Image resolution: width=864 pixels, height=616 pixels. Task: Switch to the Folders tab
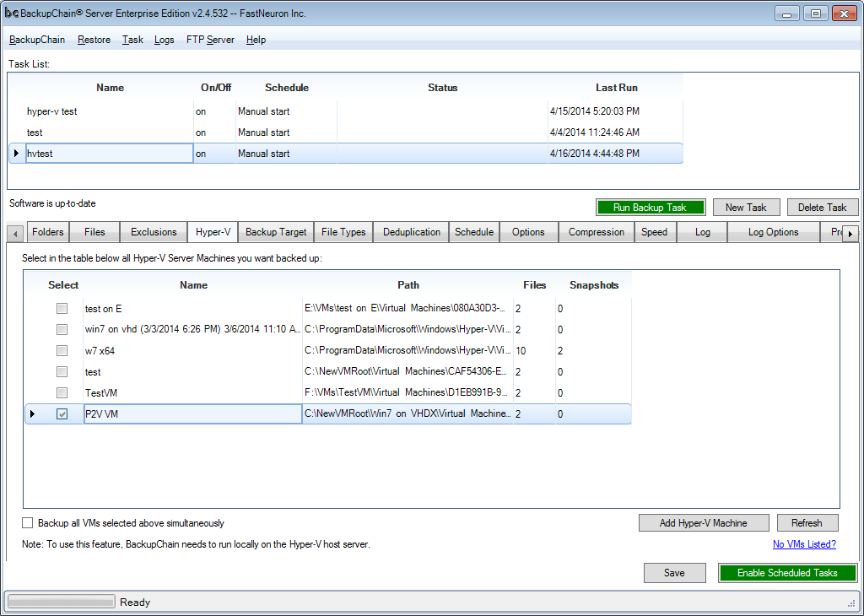[47, 232]
